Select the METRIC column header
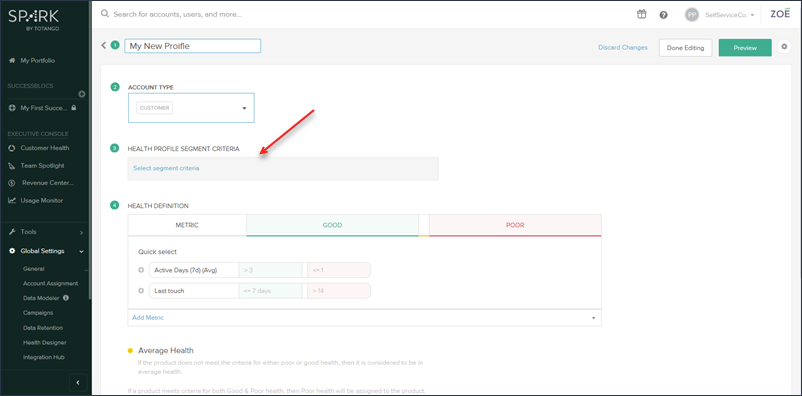 click(x=187, y=225)
